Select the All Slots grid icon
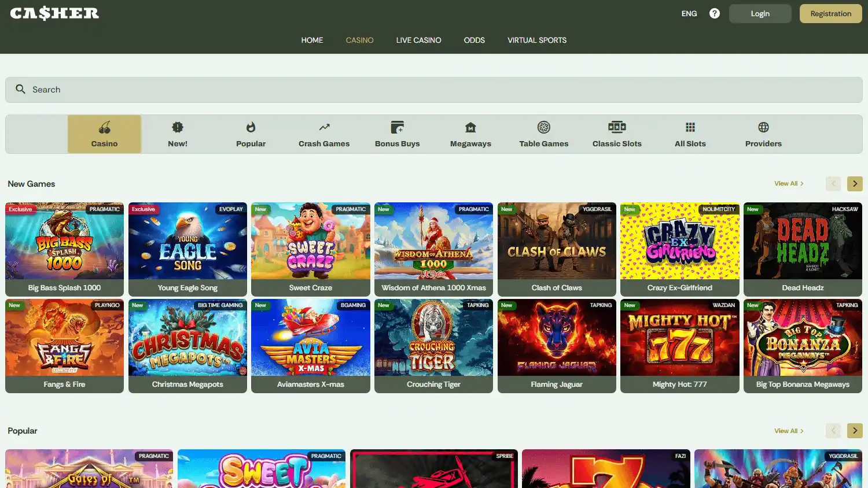This screenshot has height=488, width=868. tap(690, 127)
